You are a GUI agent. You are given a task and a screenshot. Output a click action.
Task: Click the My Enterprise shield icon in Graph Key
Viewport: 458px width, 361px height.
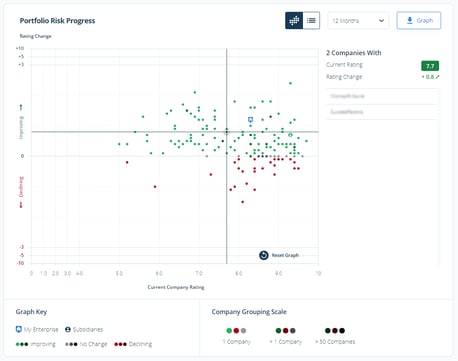pos(19,329)
